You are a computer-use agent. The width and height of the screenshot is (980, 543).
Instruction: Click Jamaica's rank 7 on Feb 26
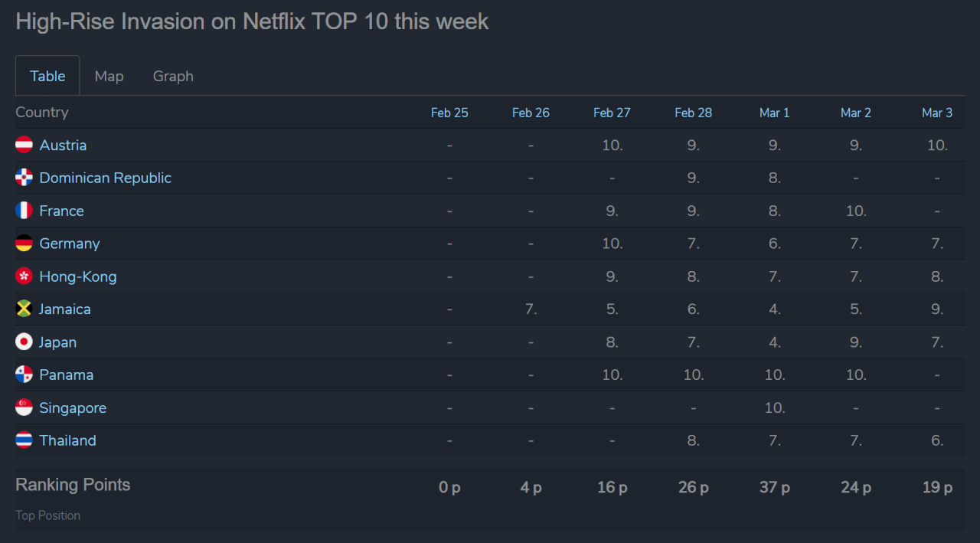click(531, 309)
